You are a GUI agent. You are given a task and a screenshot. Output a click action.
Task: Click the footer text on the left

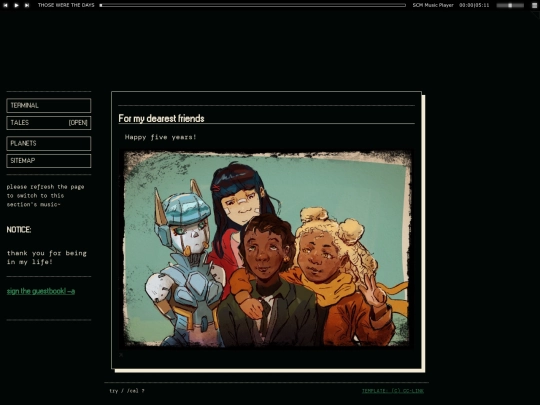[127, 391]
